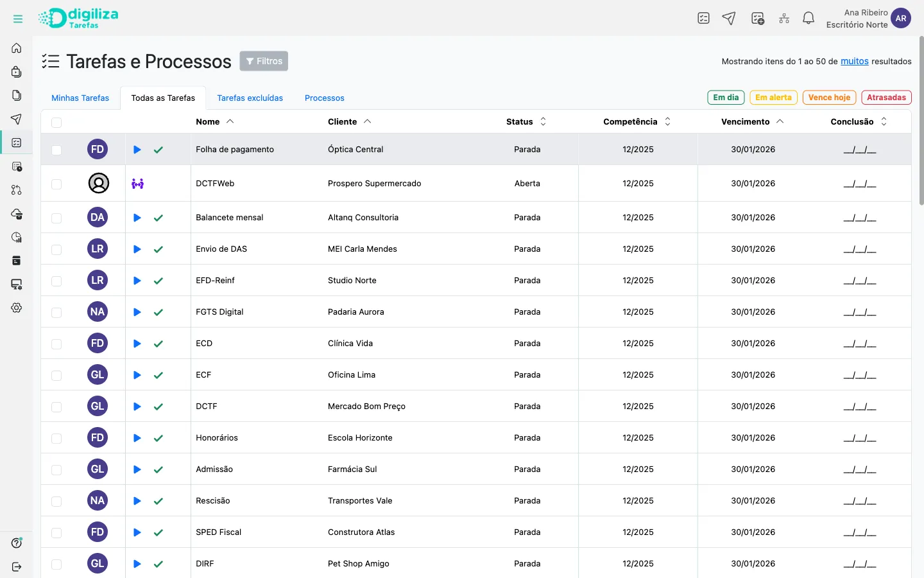Open the Filtros button

[264, 61]
